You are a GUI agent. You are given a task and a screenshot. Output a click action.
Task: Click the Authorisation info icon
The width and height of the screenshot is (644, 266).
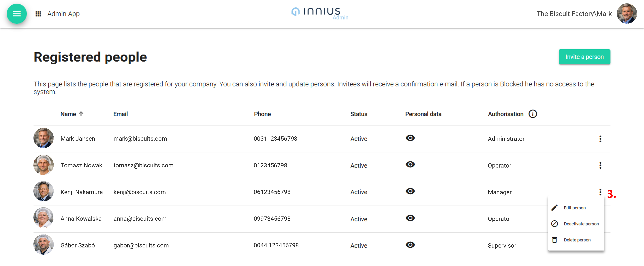point(532,114)
